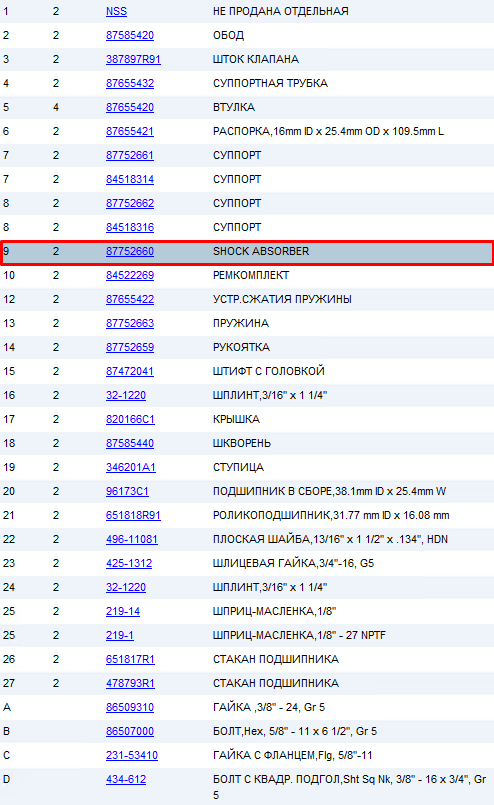Click the NSS part link
This screenshot has height=805, width=494.
pos(117,11)
